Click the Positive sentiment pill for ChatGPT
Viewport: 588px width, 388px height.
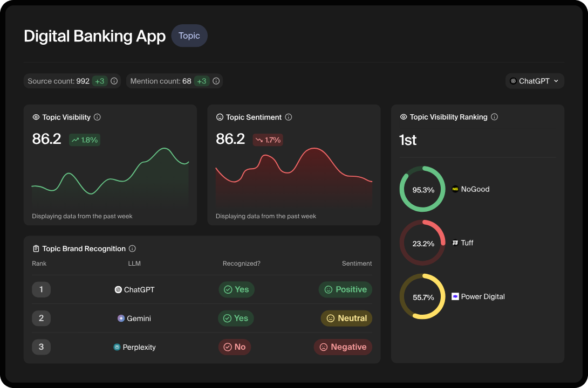(345, 289)
